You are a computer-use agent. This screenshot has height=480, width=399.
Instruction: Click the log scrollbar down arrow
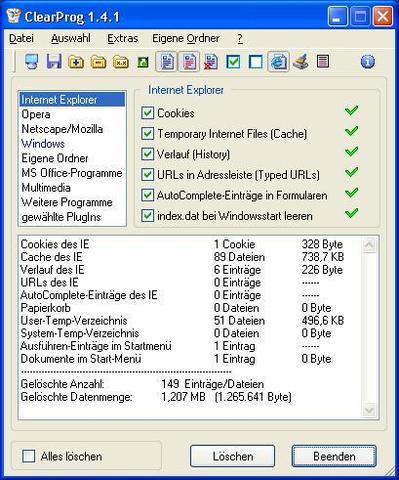(369, 410)
